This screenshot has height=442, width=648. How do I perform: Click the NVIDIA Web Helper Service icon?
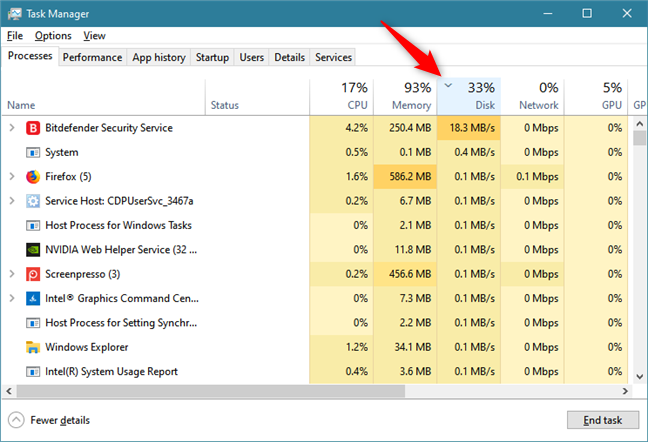[x=33, y=250]
